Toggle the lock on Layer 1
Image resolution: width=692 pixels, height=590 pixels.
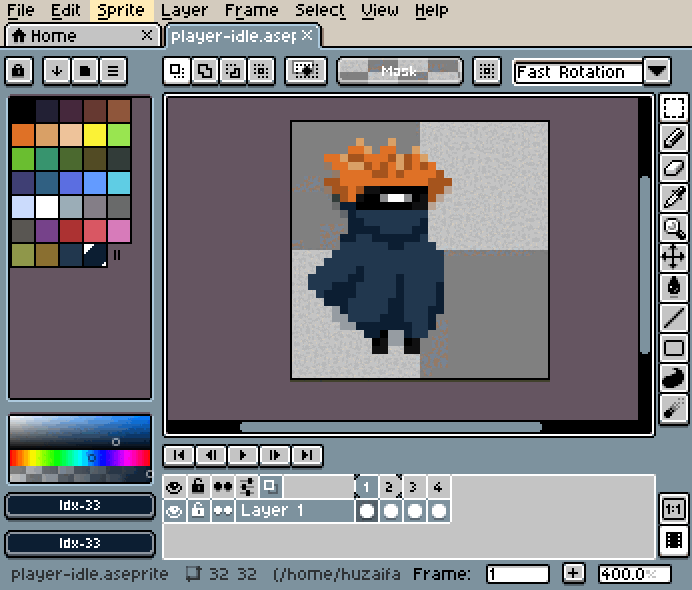pyautogui.click(x=199, y=511)
